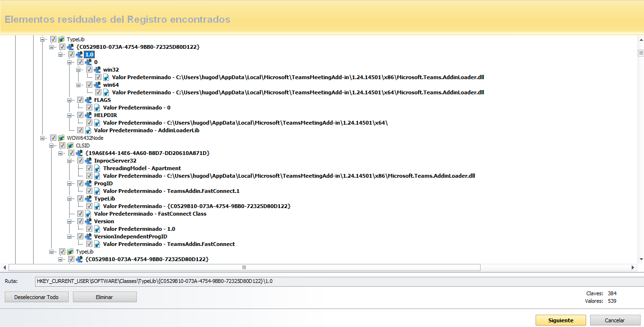Click the folder icon next to CLSID
Screen dimensions: 644x327
[x=70, y=145]
